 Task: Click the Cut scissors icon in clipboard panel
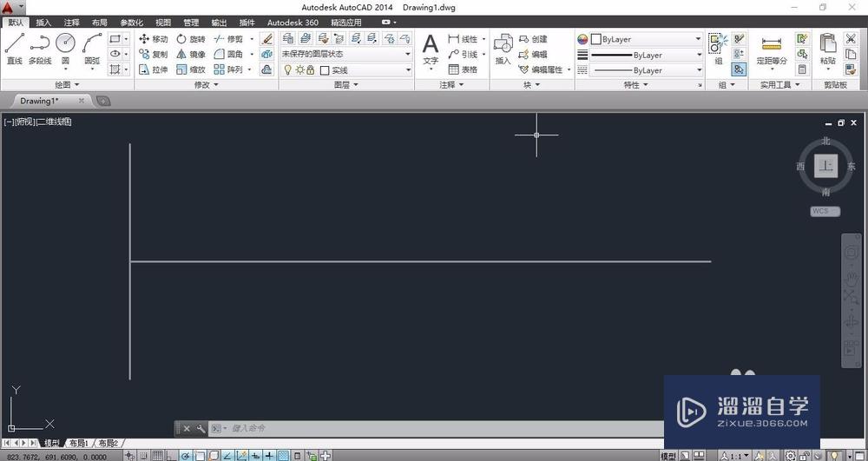(851, 39)
